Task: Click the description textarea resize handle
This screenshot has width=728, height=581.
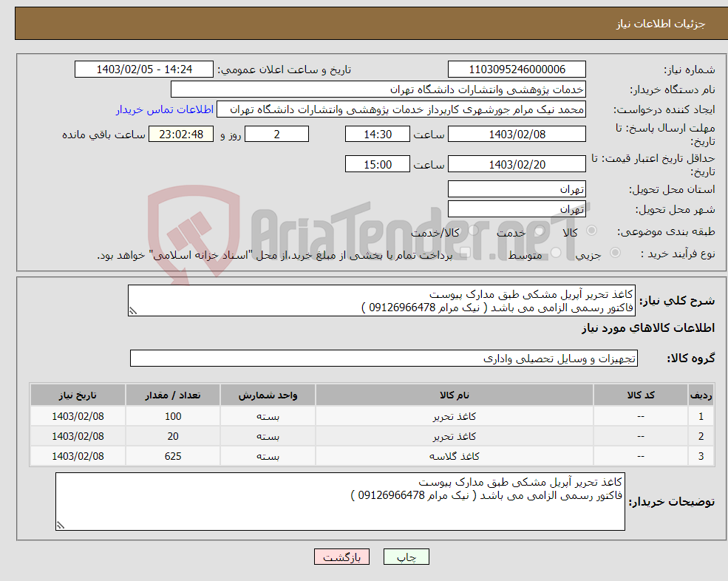Action: click(x=133, y=311)
